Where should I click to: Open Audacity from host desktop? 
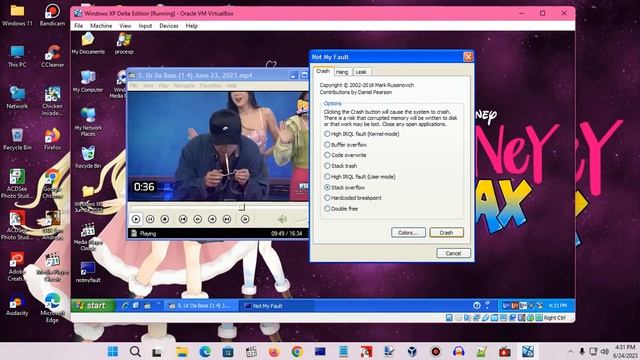[x=17, y=305]
